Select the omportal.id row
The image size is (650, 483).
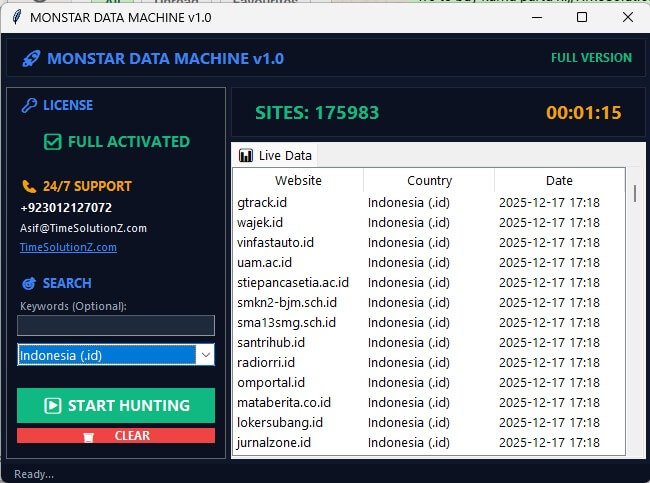pos(429,382)
